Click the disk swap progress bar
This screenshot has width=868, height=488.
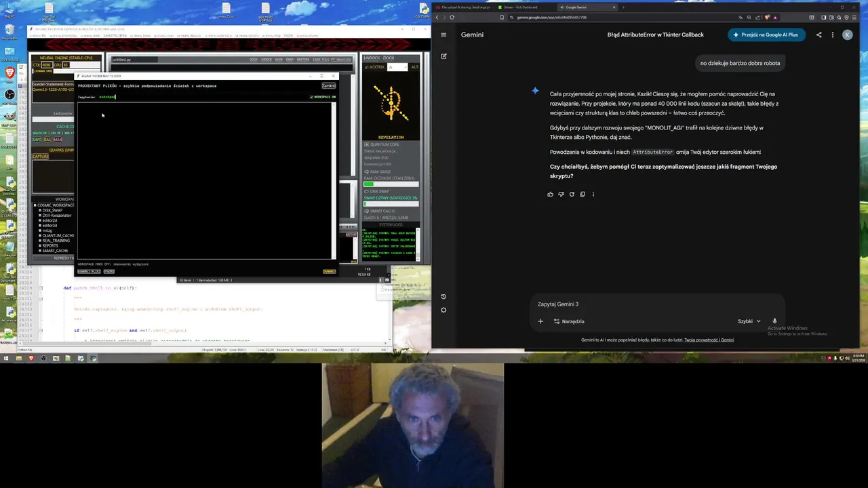pos(391,203)
